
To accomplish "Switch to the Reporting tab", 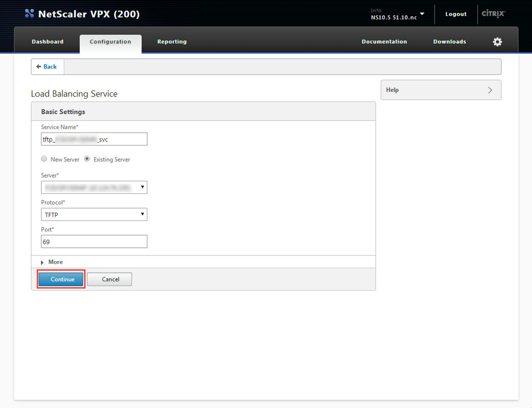I will click(172, 42).
